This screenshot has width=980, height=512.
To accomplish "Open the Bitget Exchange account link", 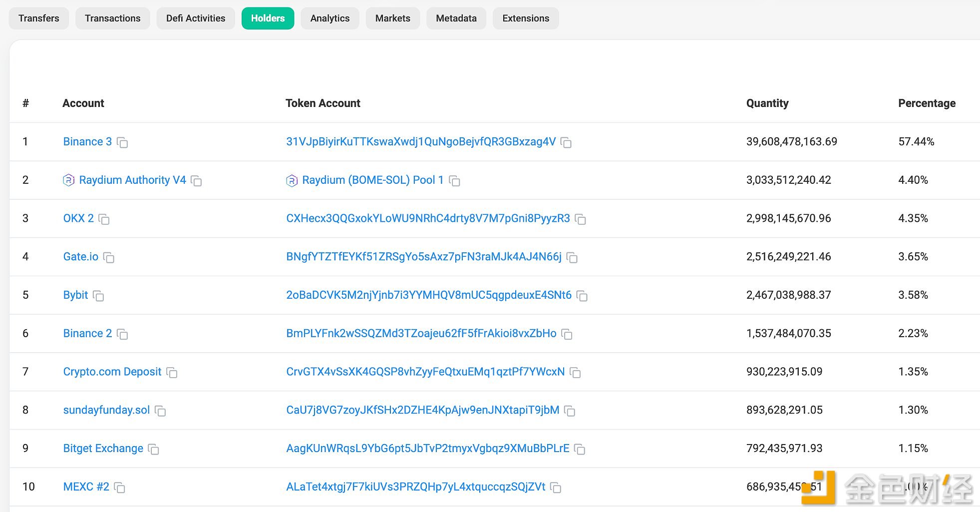I will point(103,449).
